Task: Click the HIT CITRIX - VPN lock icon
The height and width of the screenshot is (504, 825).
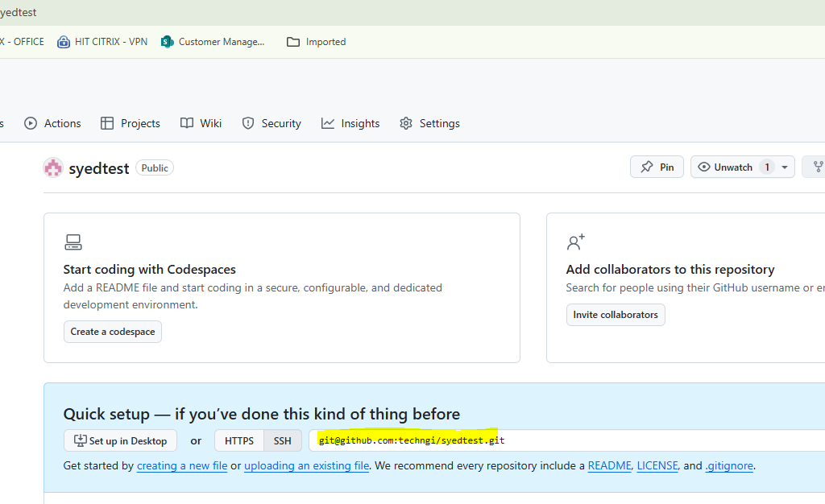Action: point(64,42)
